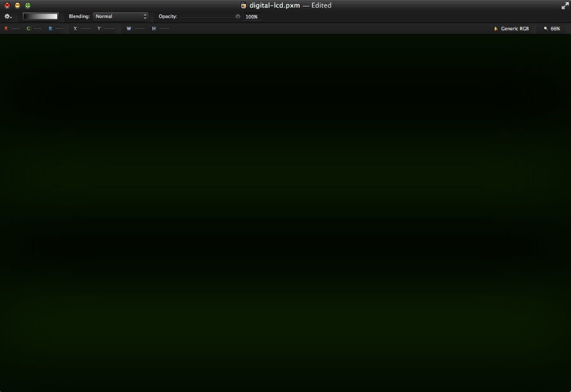
Task: Click the 66% zoom level indicator
Action: click(555, 29)
